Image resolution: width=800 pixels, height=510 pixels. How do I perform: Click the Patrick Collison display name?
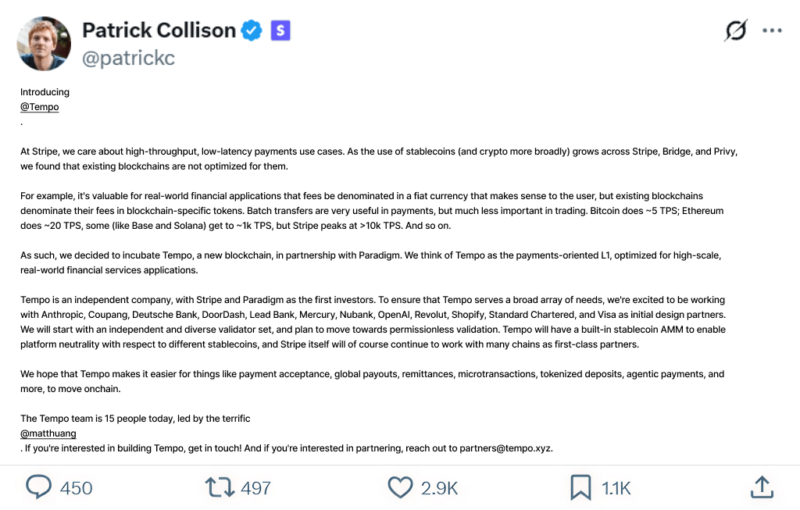pos(157,31)
